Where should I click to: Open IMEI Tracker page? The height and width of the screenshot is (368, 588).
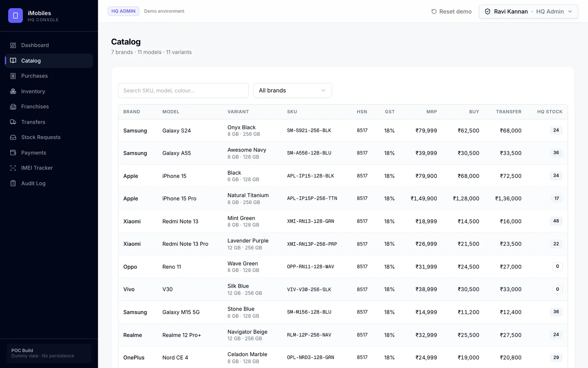pos(49,168)
